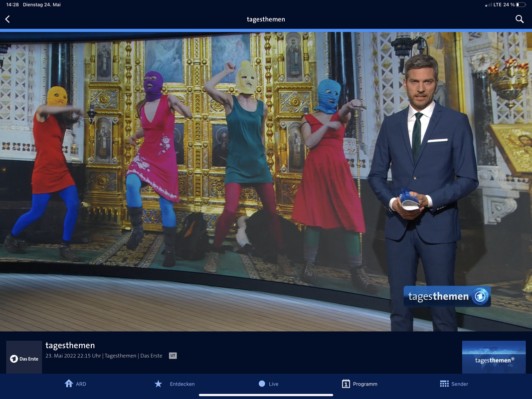Tap the tagesthemen title in header

[x=266, y=19]
